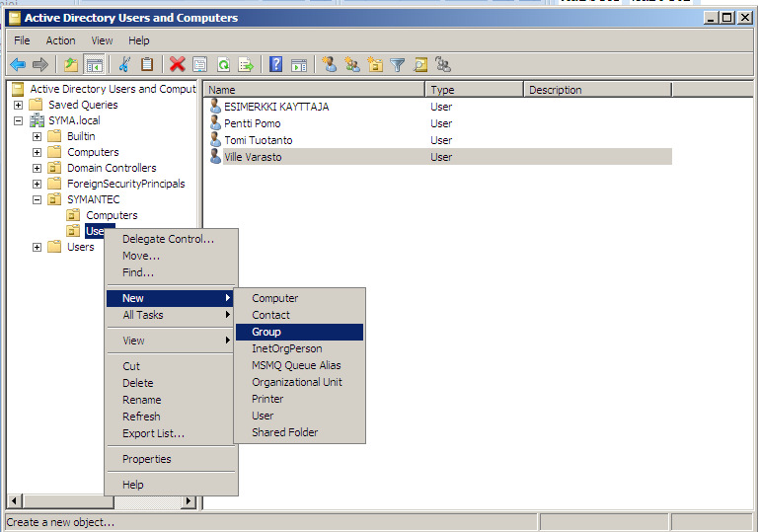The image size is (758, 532).
Task: Expand the Builtin container
Action: coord(37,136)
